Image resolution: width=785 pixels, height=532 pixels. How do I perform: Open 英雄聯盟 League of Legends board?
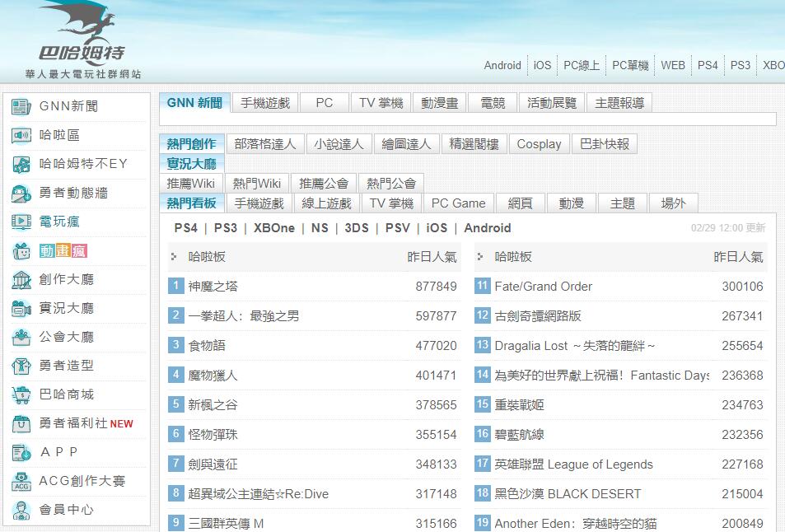(574, 464)
